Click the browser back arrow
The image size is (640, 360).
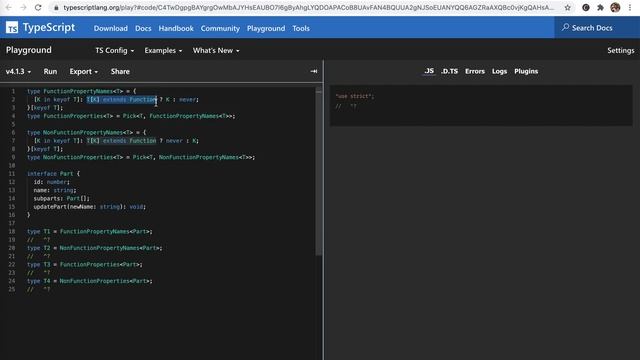[x=9, y=7]
